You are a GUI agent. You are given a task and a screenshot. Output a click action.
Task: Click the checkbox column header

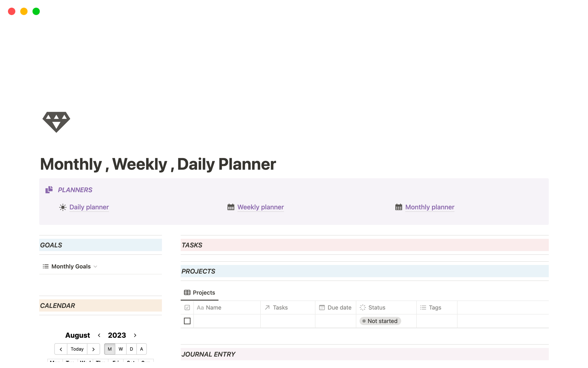pos(187,308)
